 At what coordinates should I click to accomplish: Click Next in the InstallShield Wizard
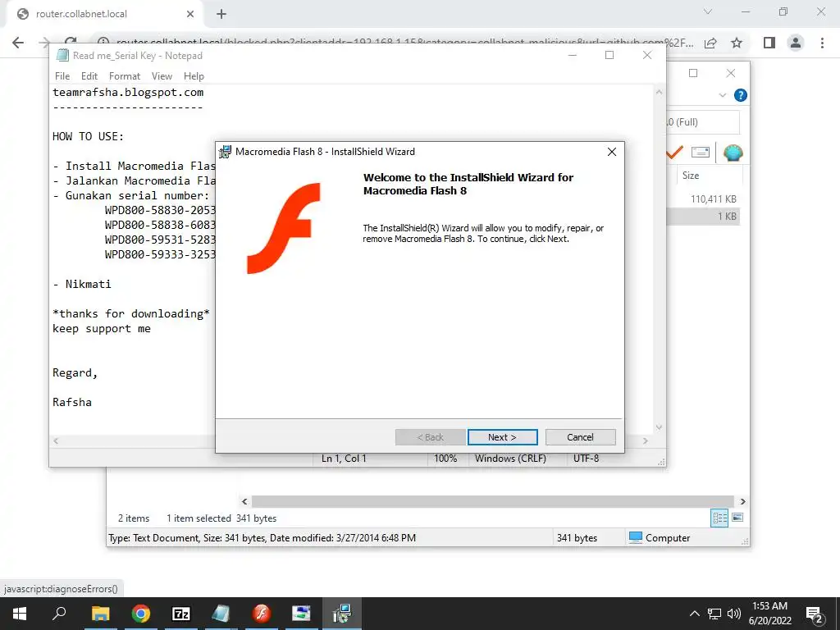[502, 437]
